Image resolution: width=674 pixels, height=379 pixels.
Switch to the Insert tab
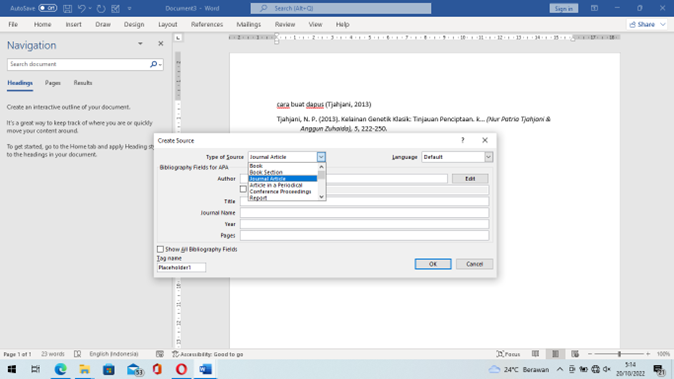[x=73, y=24]
